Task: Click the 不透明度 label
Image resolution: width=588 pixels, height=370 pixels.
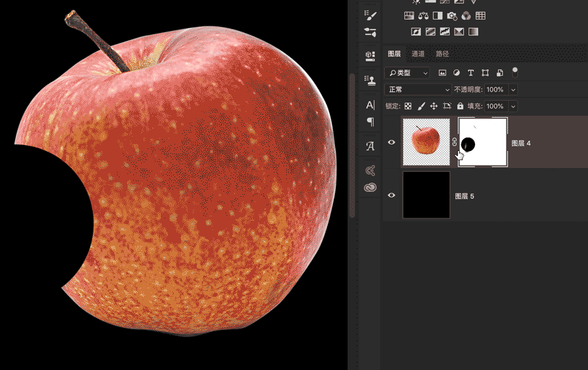Action: (x=468, y=90)
